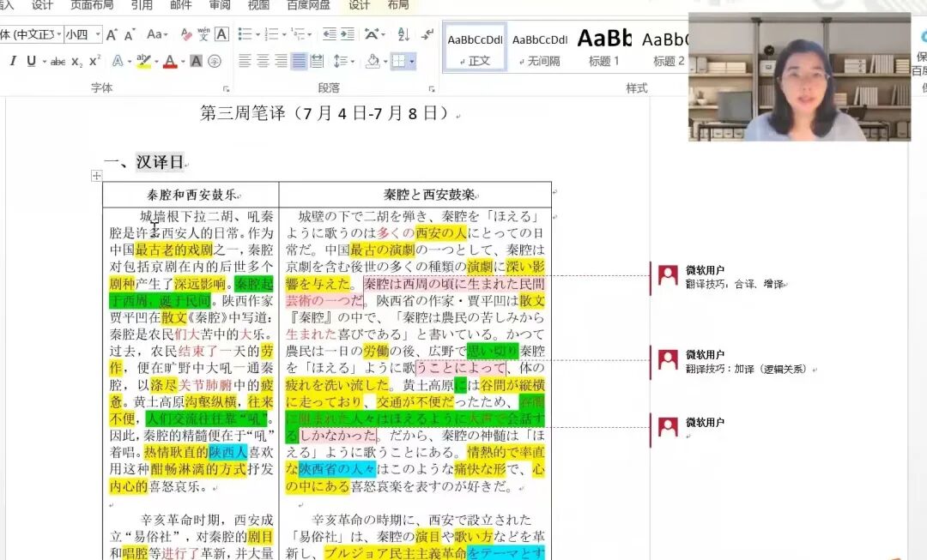Toggle Italic formatting
The image size is (927, 560).
pyautogui.click(x=13, y=61)
